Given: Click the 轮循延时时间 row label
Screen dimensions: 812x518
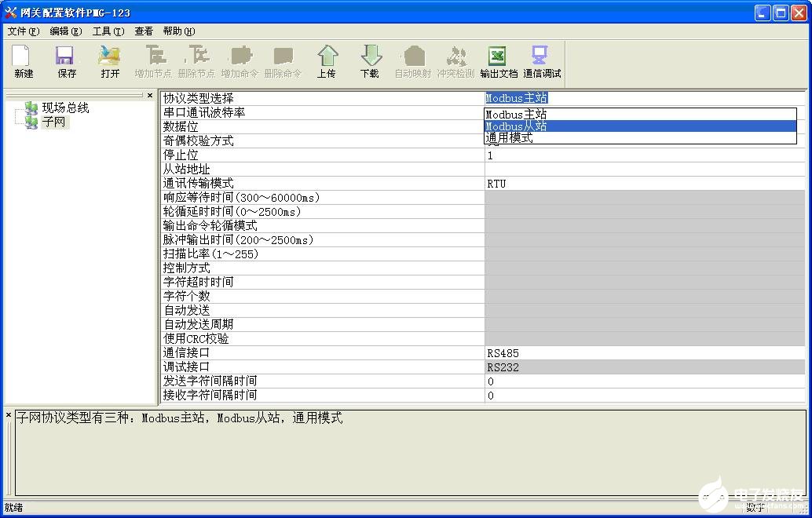Looking at the screenshot, I should coord(232,212).
